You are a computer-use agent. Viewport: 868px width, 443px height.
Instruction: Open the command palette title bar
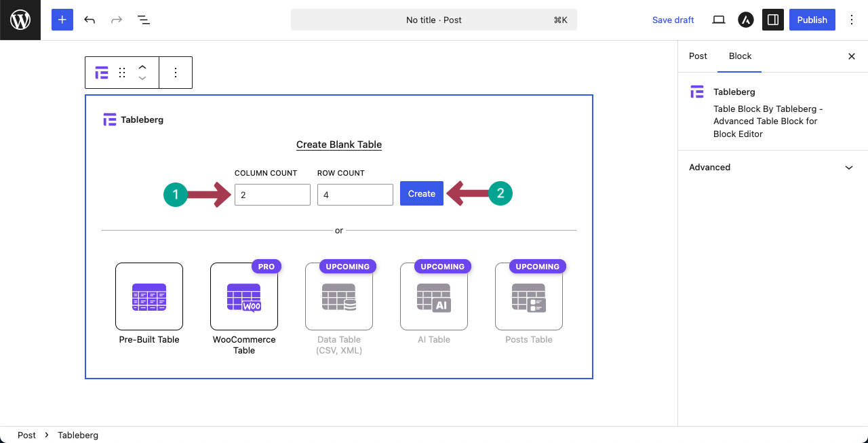tap(434, 20)
